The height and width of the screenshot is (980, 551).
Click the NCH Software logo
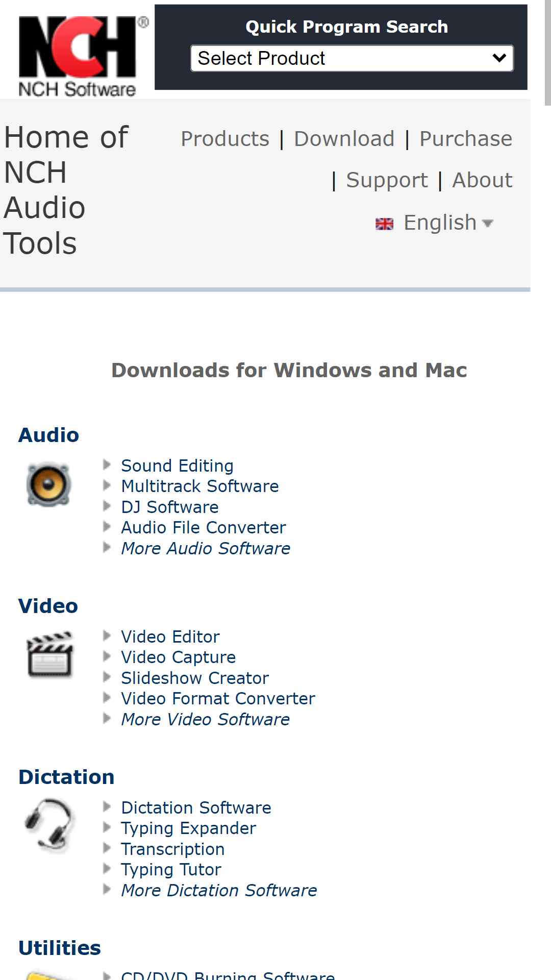[x=83, y=56]
